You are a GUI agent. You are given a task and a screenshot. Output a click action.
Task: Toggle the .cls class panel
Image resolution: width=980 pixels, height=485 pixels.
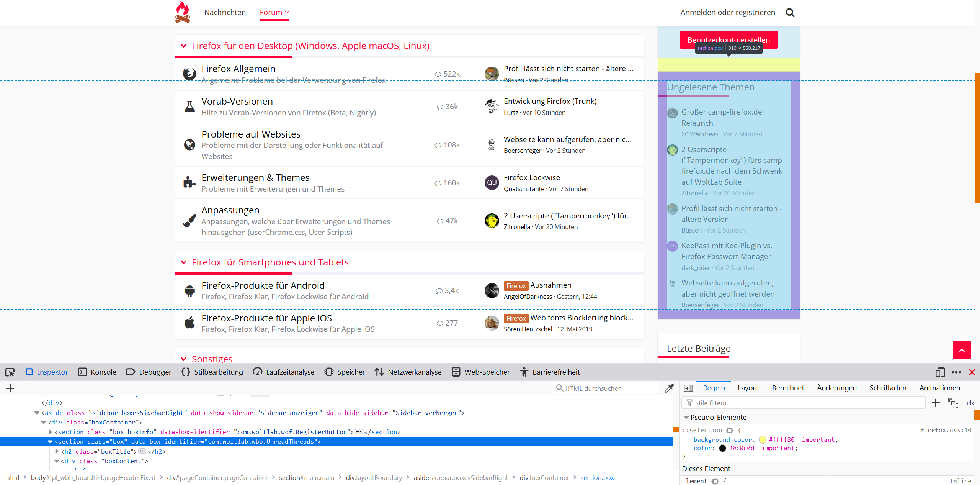(969, 403)
